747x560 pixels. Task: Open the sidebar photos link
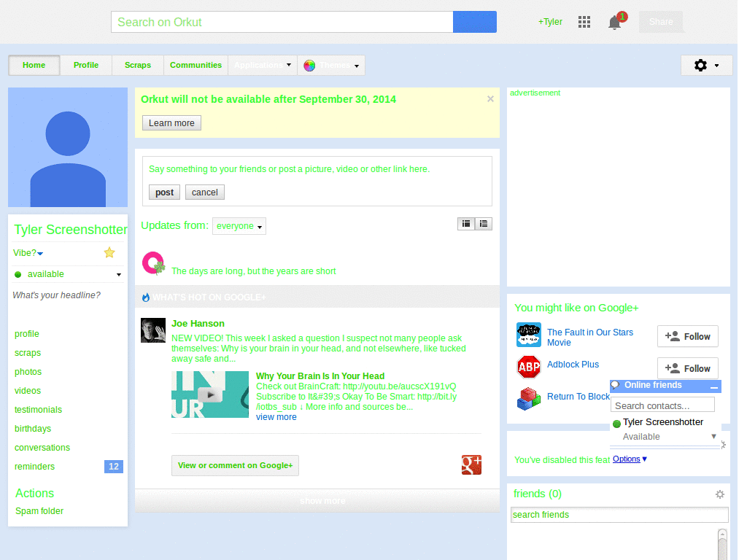tap(28, 372)
